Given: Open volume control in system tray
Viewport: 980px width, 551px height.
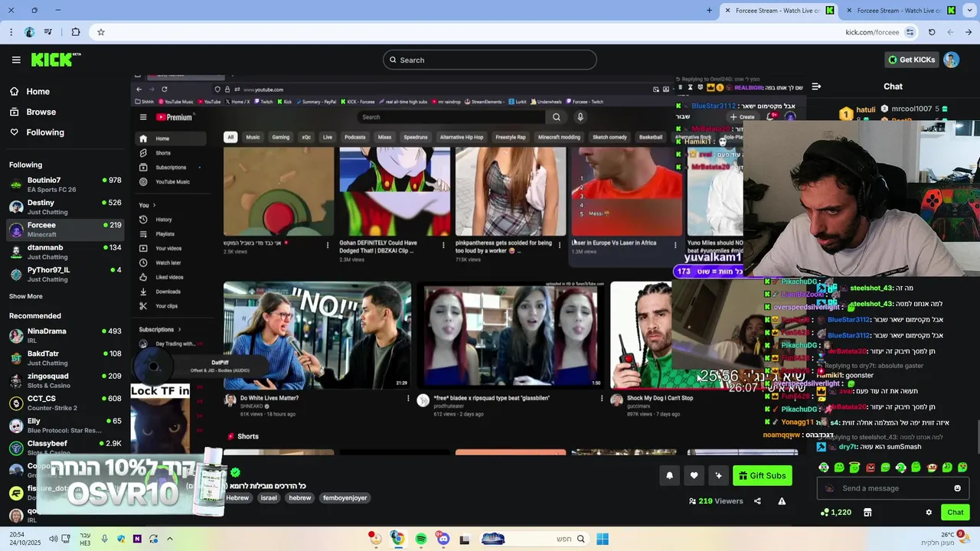Looking at the screenshot, I should 53,539.
